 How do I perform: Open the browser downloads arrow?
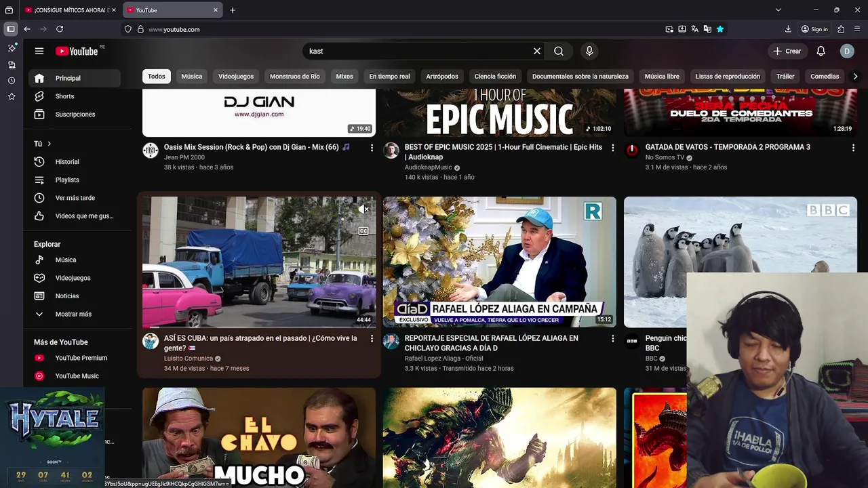(x=788, y=29)
